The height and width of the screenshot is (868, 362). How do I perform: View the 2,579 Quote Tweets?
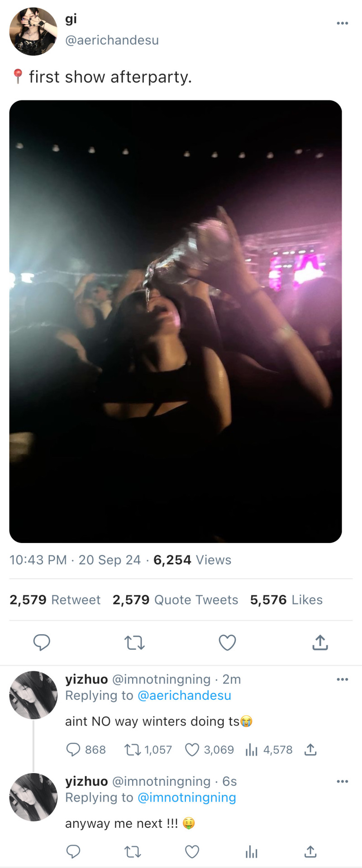tap(175, 600)
